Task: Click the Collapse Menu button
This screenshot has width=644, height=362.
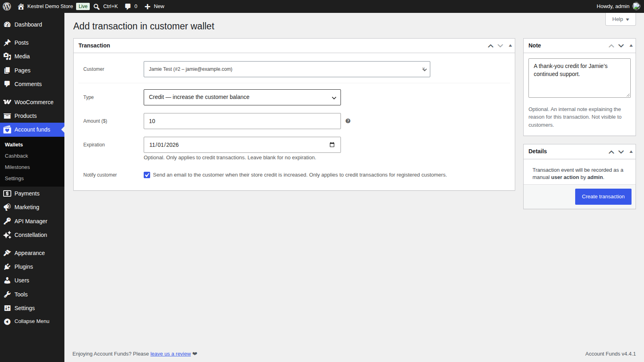Action: click(x=32, y=321)
